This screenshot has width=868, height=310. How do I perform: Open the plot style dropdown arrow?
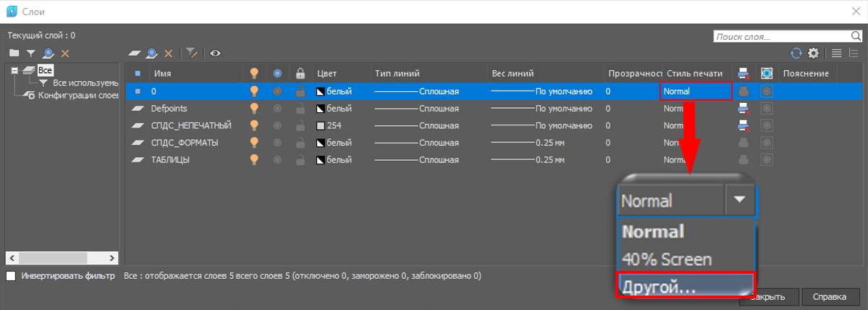[x=739, y=200]
